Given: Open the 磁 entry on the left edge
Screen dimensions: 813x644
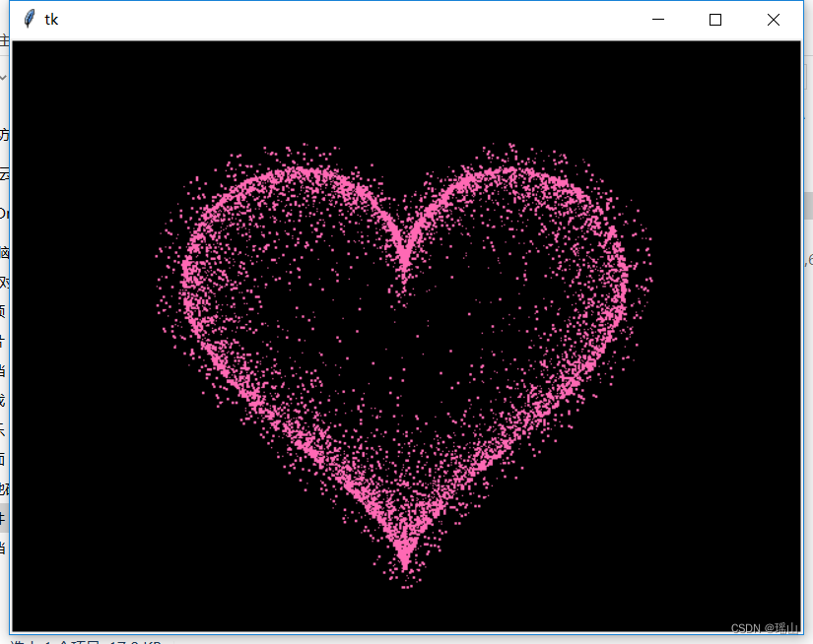Looking at the screenshot, I should (x=4, y=252).
